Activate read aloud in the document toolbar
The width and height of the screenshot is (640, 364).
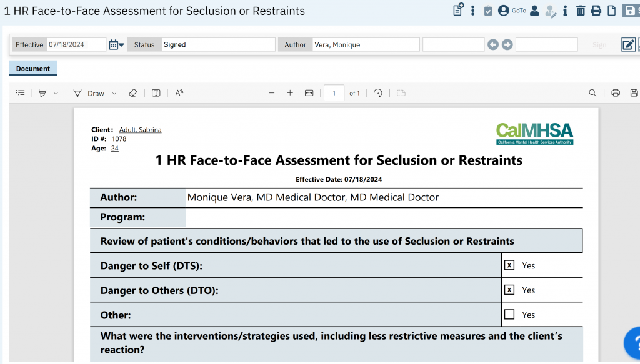pos(179,92)
